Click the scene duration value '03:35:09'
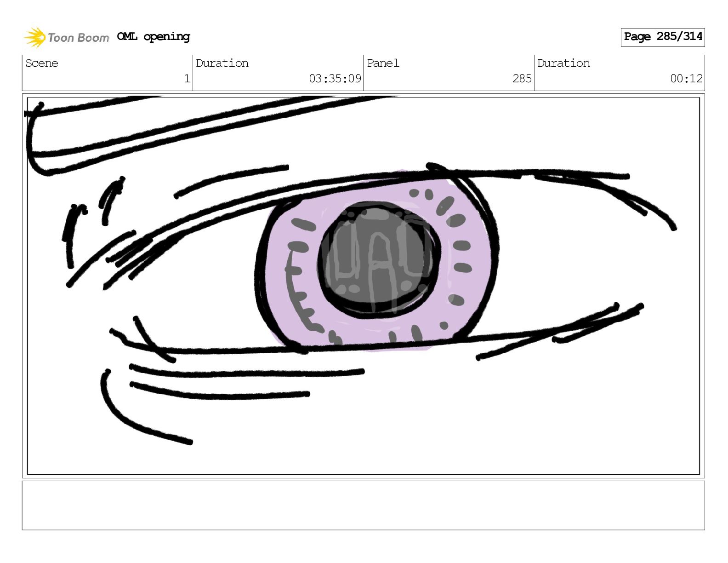This screenshot has width=728, height=563. [335, 79]
